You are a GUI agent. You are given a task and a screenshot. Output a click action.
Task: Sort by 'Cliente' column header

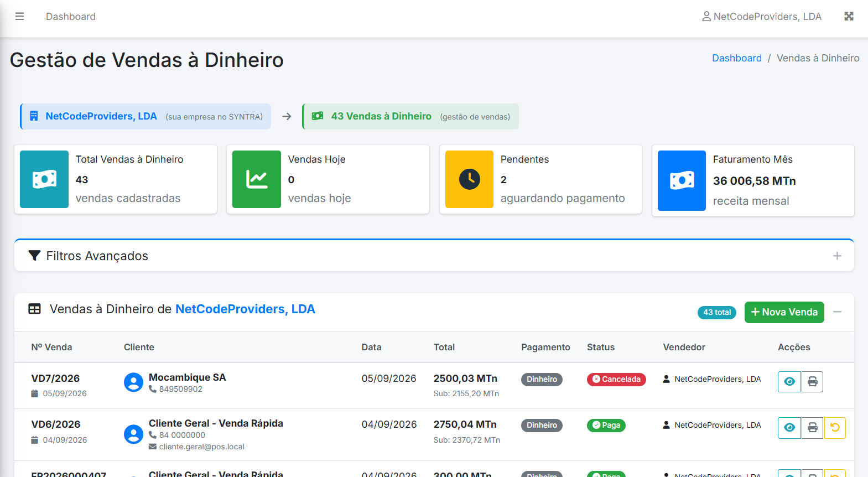[x=139, y=347]
